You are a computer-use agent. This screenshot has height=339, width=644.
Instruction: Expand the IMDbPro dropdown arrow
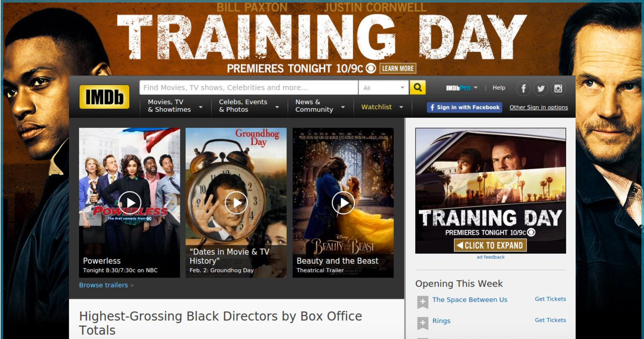tap(476, 87)
